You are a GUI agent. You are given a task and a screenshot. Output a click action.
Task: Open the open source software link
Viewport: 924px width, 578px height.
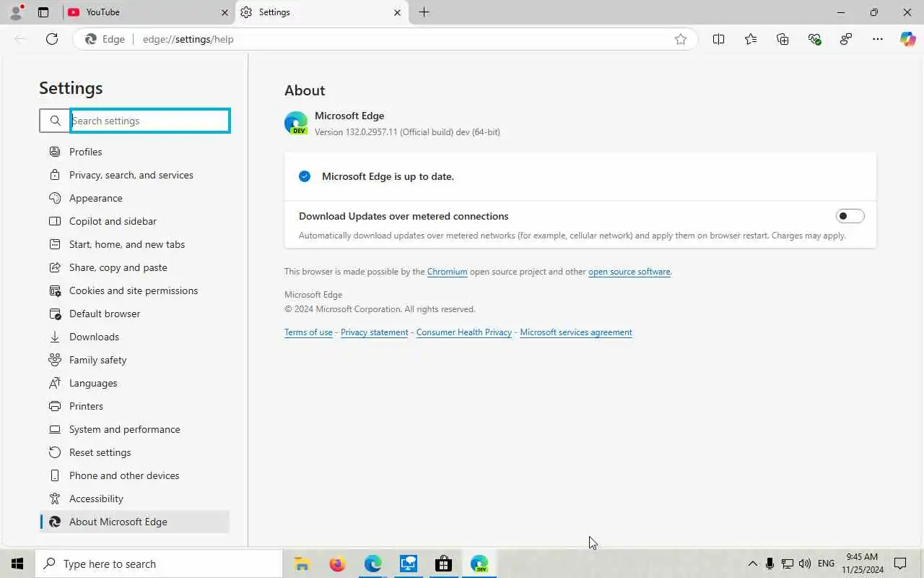click(x=629, y=272)
